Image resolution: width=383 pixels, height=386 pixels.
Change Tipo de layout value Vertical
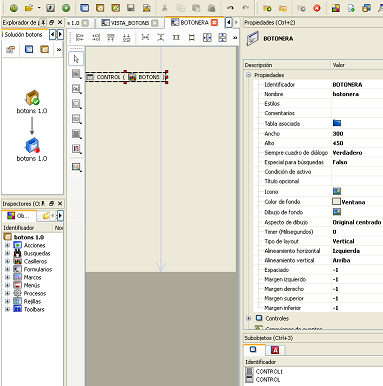click(x=357, y=241)
